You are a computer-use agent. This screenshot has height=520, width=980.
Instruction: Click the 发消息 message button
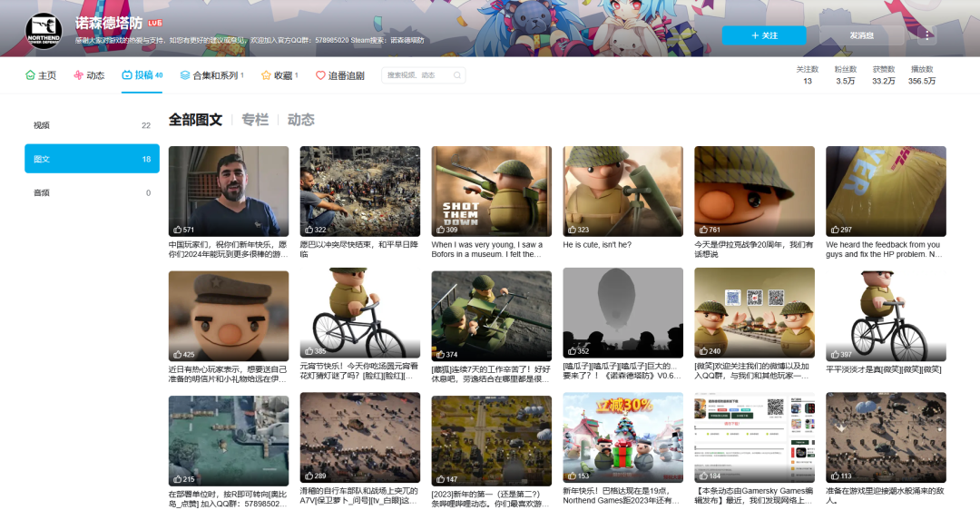click(861, 35)
